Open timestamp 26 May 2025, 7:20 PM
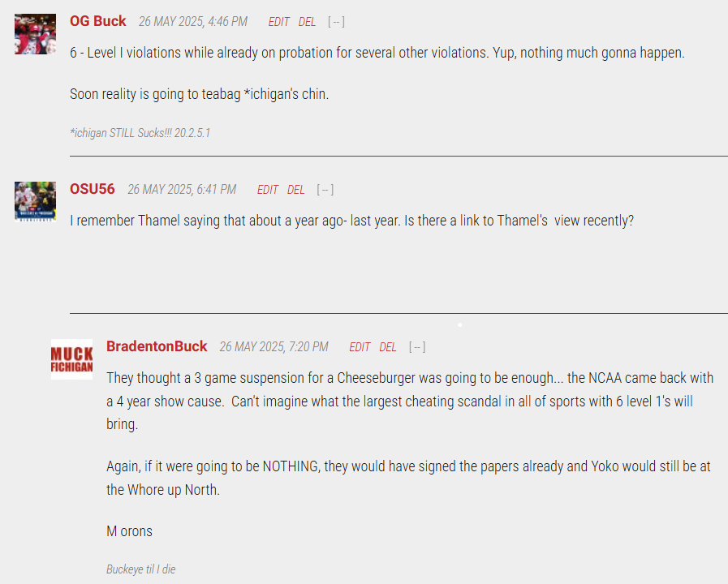Screen dimensions: 728x584 tap(274, 347)
